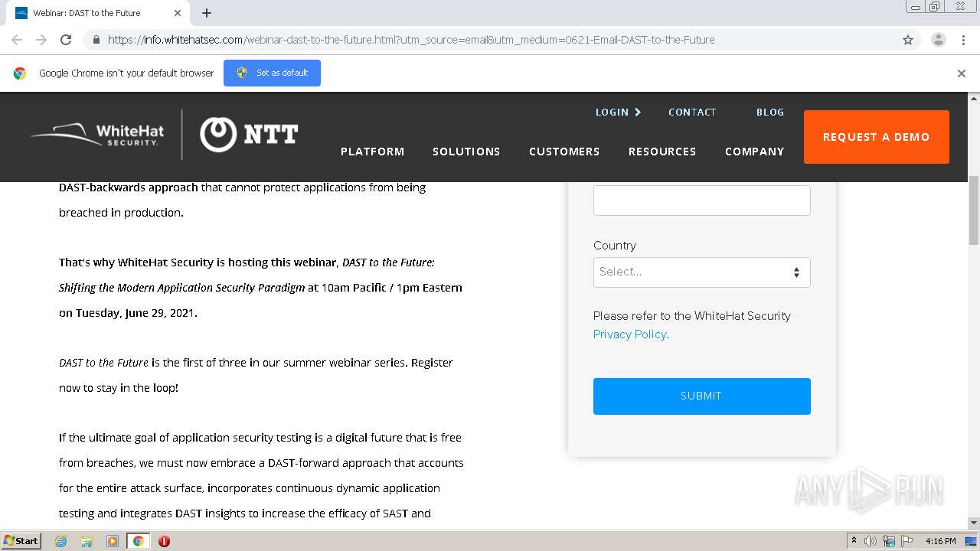
Task: Click the scrollbar down arrow
Action: (974, 523)
